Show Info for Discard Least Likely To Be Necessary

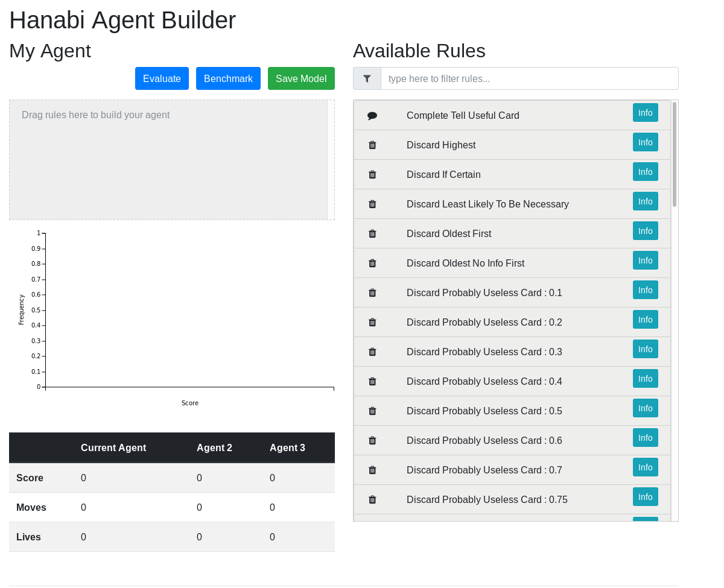click(x=646, y=201)
